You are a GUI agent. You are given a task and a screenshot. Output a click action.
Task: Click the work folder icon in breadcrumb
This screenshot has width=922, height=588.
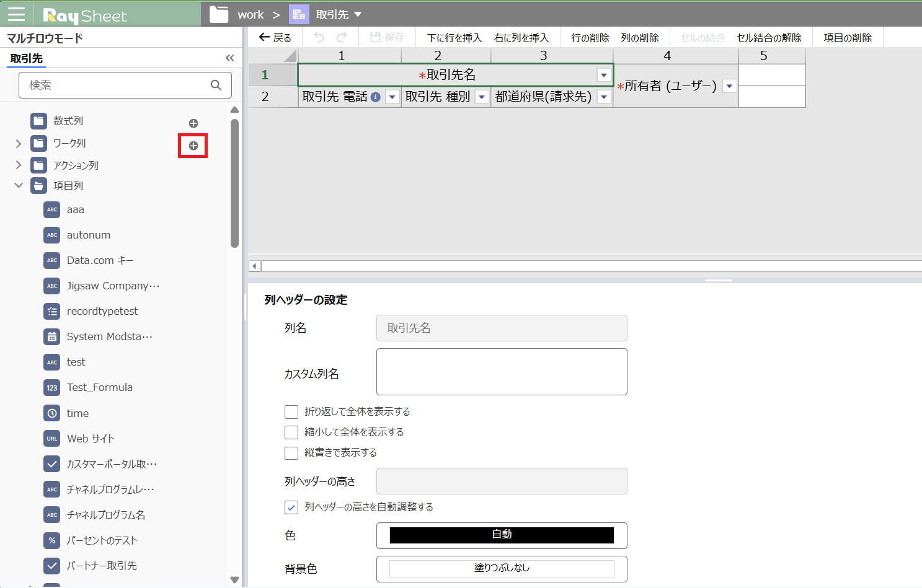click(x=219, y=14)
